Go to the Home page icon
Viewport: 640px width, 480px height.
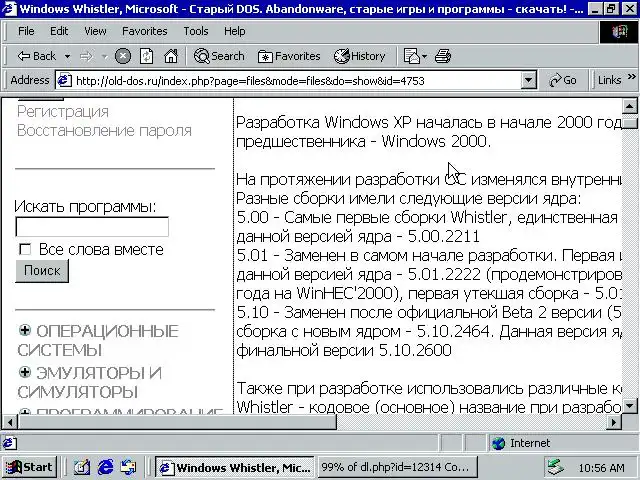(171, 56)
